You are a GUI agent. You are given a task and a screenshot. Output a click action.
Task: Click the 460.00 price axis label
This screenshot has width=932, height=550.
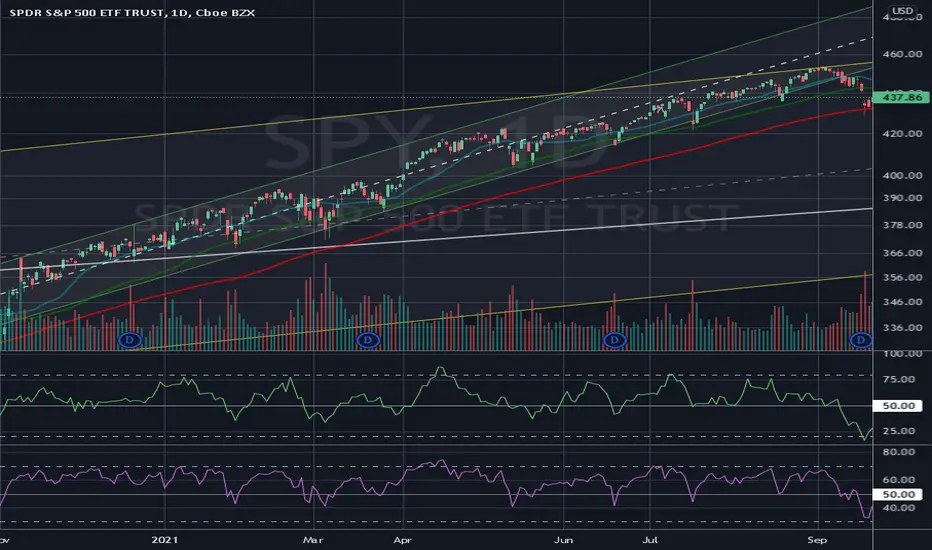(x=902, y=54)
